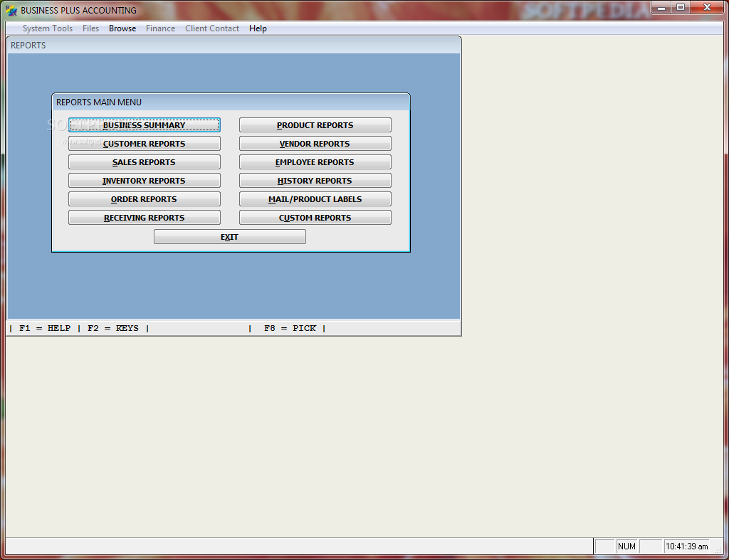Screen dimensions: 729x560
Task: Open Sales Reports
Action: tap(144, 162)
